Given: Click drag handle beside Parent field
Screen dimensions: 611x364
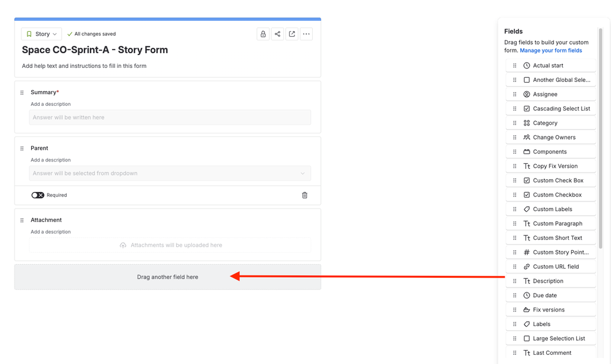Looking at the screenshot, I should (22, 148).
